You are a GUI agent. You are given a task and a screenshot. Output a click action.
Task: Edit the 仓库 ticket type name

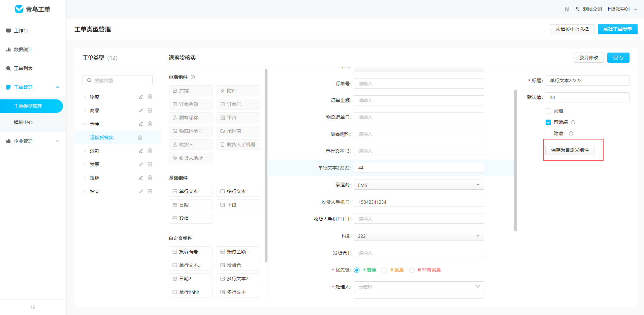point(141,124)
